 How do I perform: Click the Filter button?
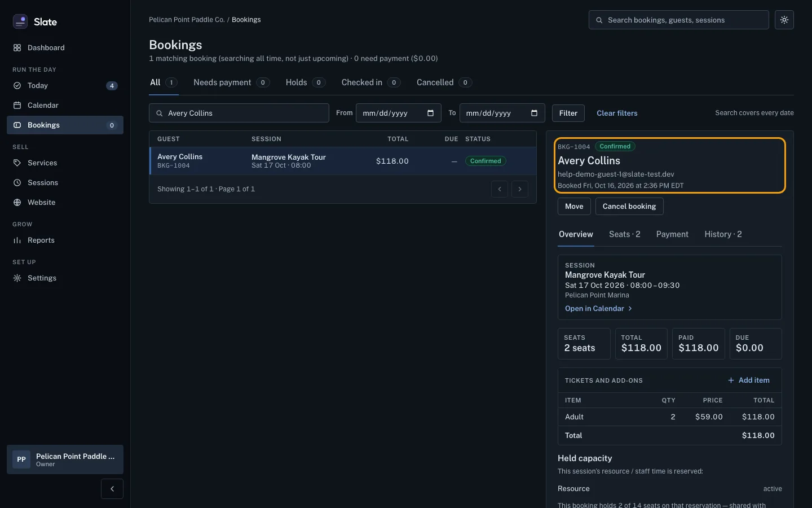click(568, 113)
